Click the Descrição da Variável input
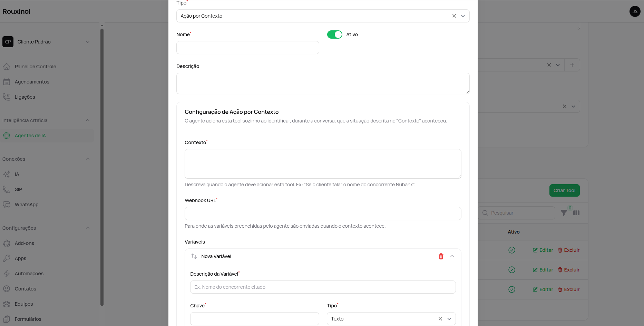The image size is (644, 326). click(323, 287)
